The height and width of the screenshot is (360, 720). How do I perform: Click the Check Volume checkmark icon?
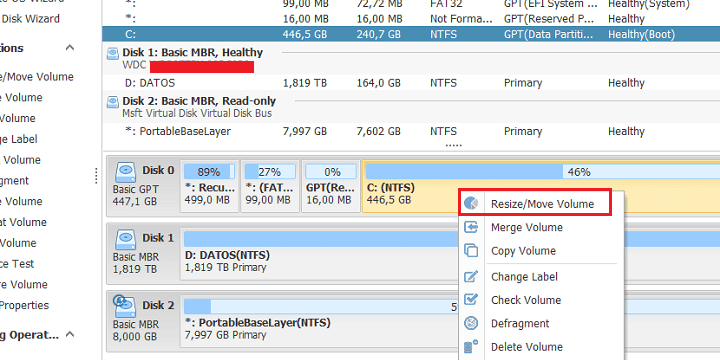[471, 300]
